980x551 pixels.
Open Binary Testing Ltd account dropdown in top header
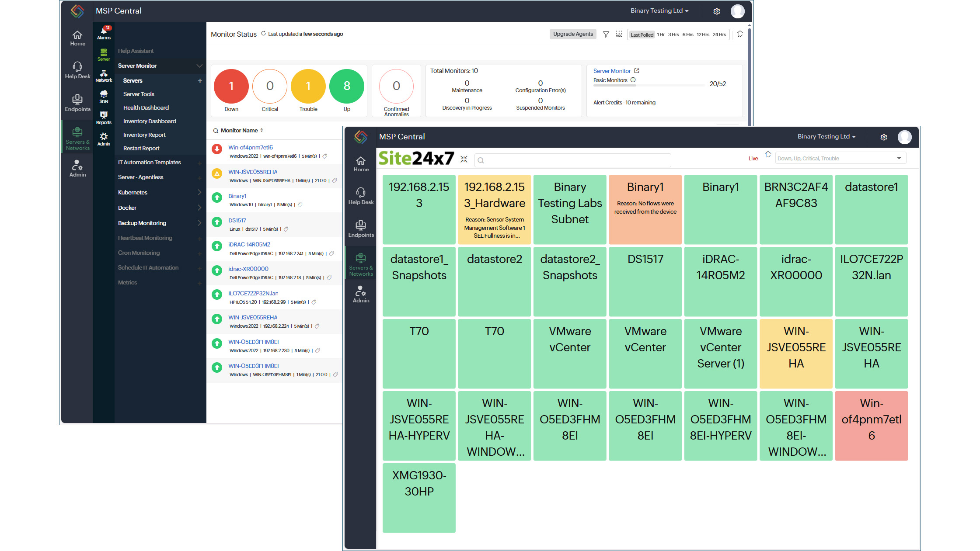tap(659, 11)
